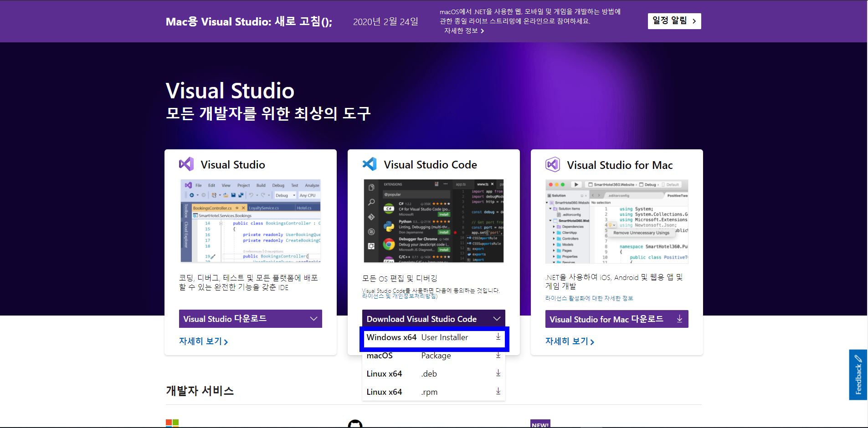Click the Visual Studio purple logo icon

tap(186, 164)
